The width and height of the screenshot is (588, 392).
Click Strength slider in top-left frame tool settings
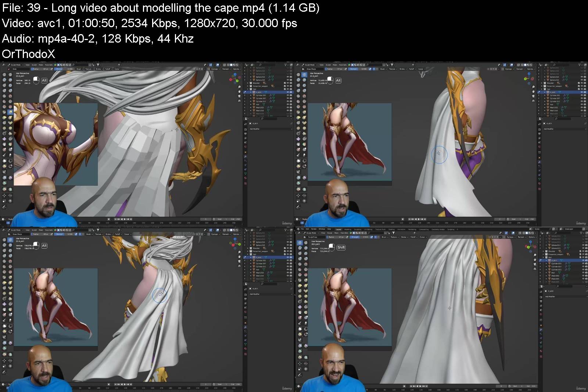pyautogui.click(x=64, y=69)
